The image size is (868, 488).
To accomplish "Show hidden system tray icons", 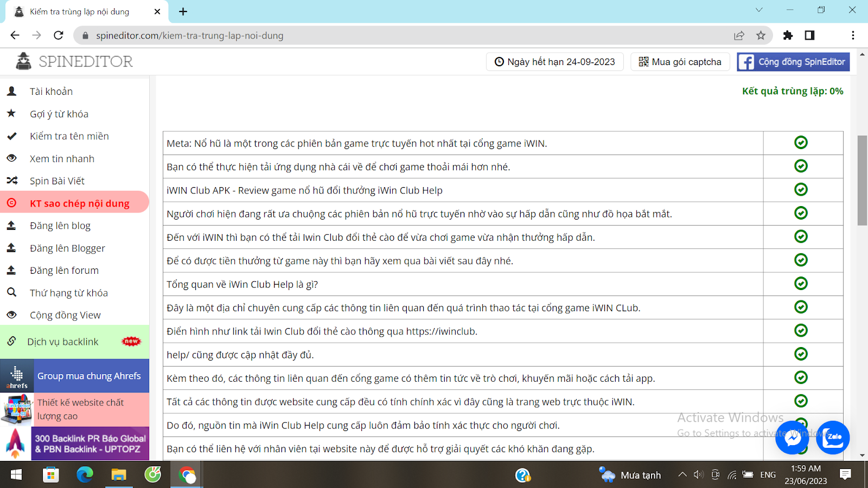I will click(682, 475).
